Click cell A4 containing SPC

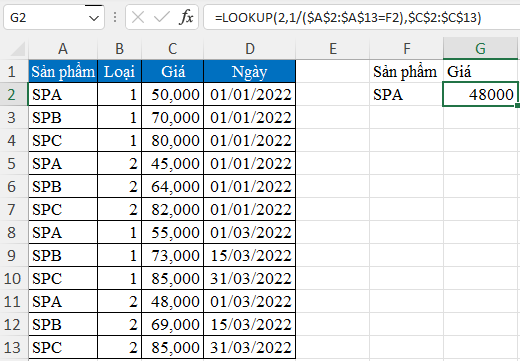63,140
